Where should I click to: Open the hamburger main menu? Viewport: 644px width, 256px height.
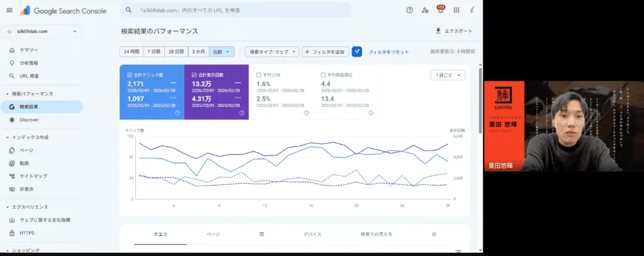[9, 10]
